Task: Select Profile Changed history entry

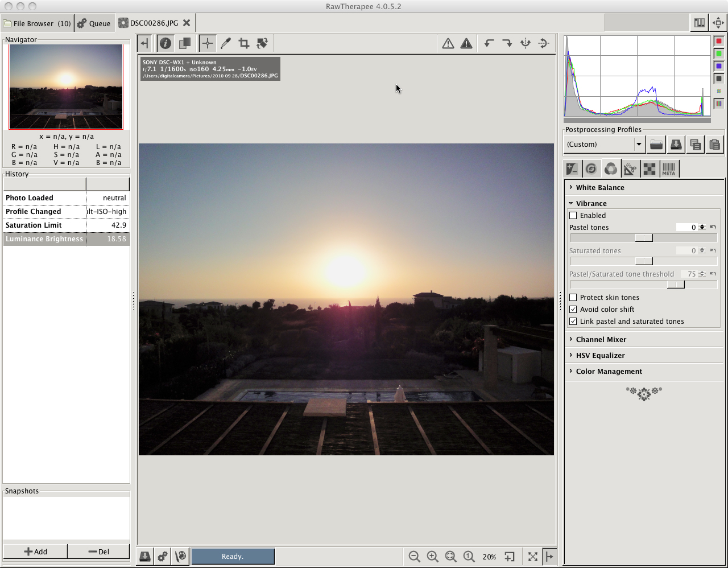Action: click(67, 212)
